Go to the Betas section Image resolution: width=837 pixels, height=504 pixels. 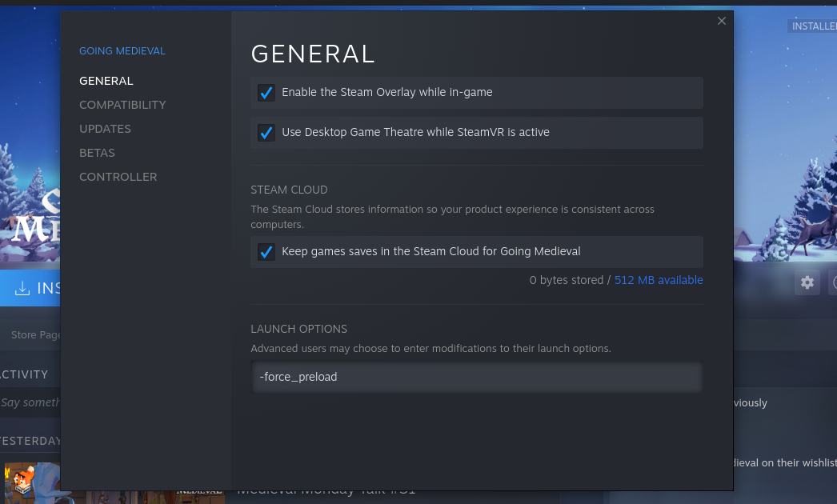(x=97, y=153)
